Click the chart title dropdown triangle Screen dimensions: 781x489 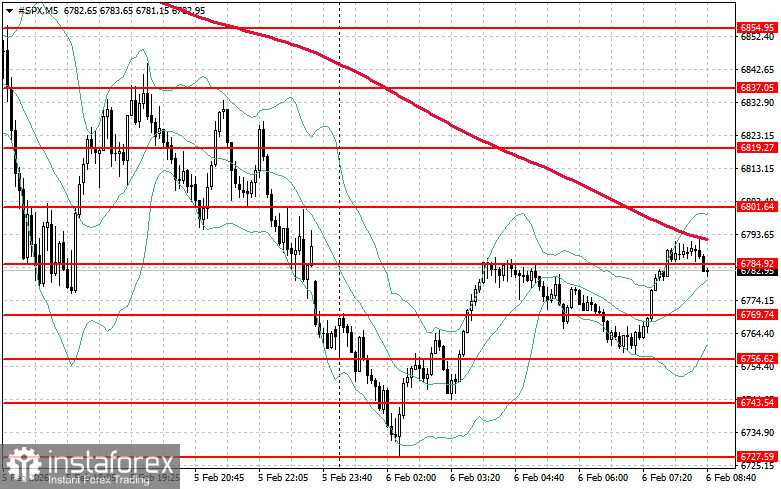pos(9,10)
